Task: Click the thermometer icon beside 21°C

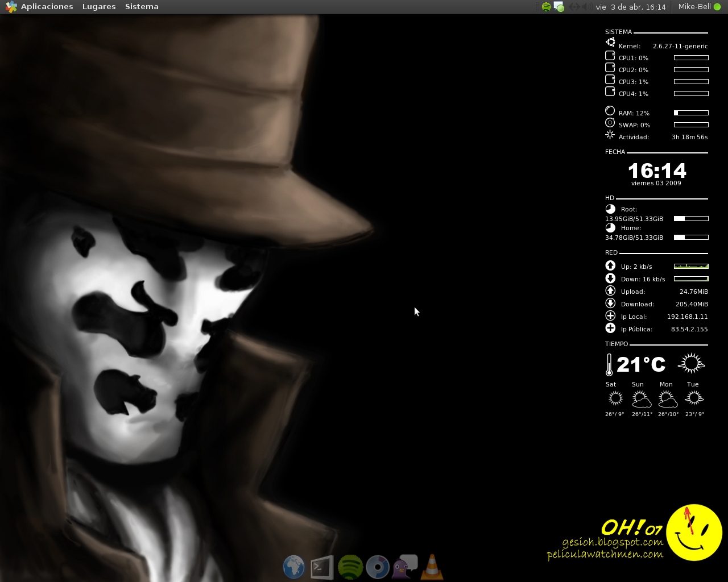Action: pyautogui.click(x=609, y=365)
